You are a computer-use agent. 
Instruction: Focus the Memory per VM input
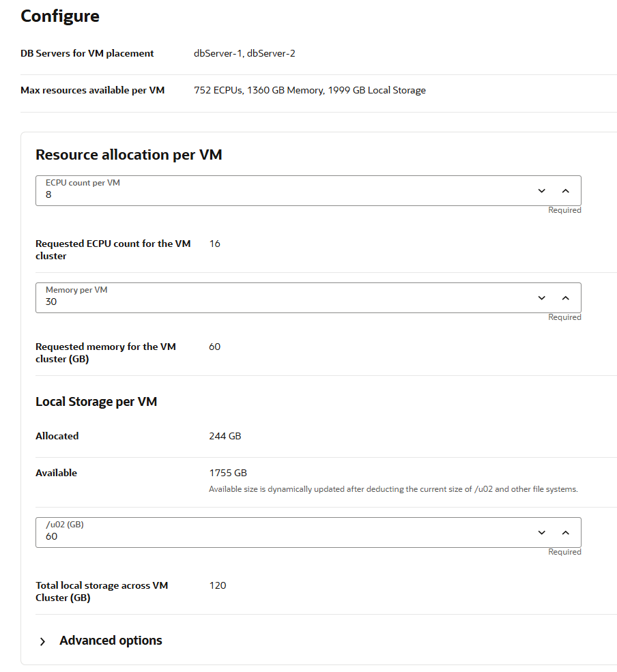(273, 302)
